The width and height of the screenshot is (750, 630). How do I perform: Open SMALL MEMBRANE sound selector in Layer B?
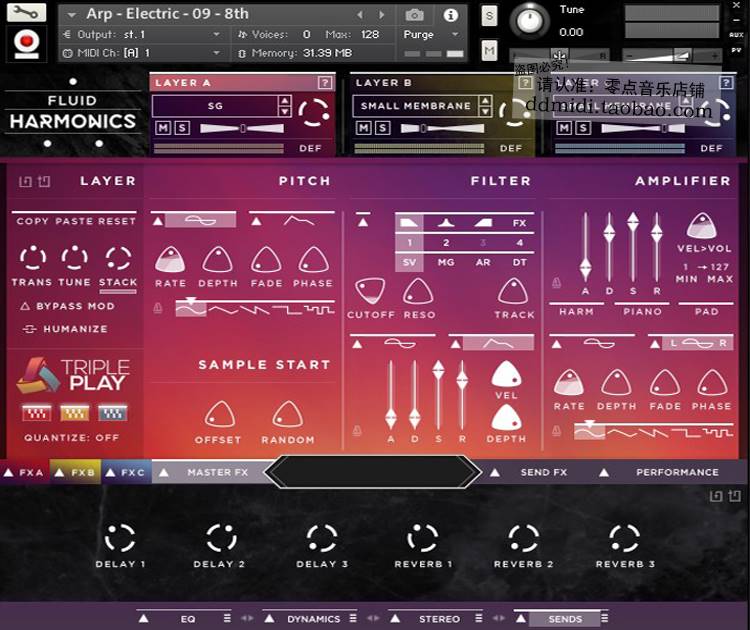tap(415, 106)
